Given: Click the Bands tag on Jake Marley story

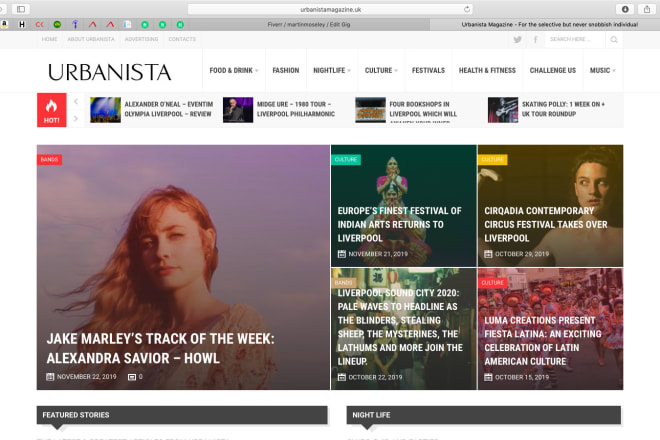Looking at the screenshot, I should coord(49,160).
